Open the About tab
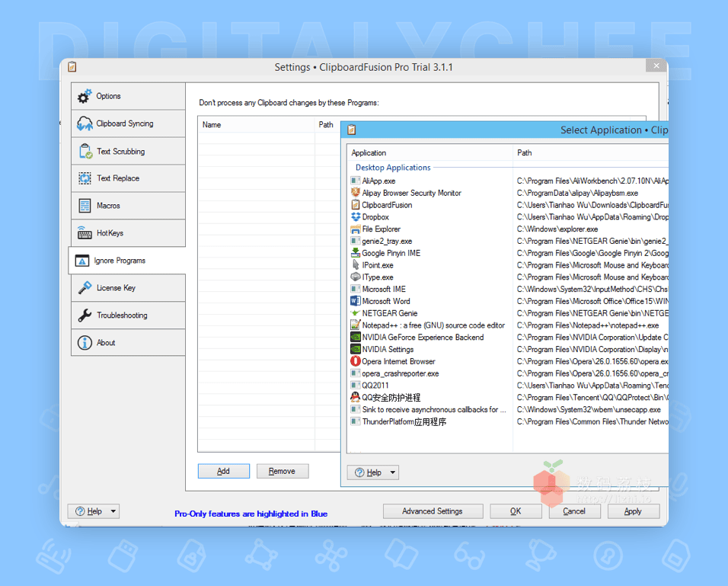This screenshot has height=586, width=728. tap(128, 343)
